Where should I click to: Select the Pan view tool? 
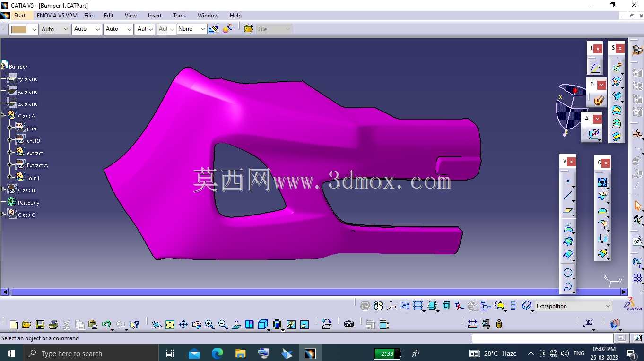(x=183, y=325)
